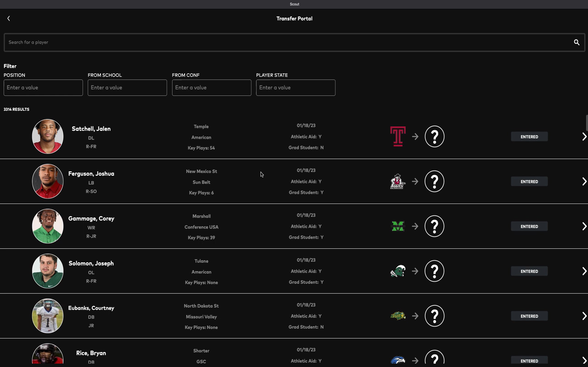
Task: Click the back arrow icon
Action: pos(9,18)
